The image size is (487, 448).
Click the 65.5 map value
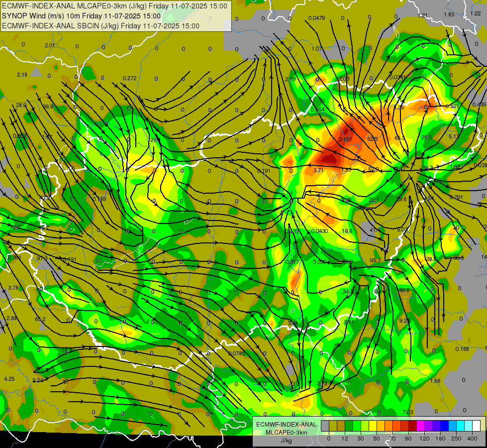pyautogui.click(x=400, y=138)
